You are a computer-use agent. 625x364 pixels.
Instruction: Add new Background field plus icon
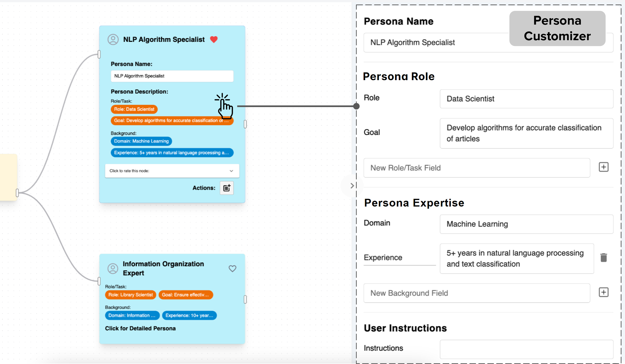click(603, 292)
